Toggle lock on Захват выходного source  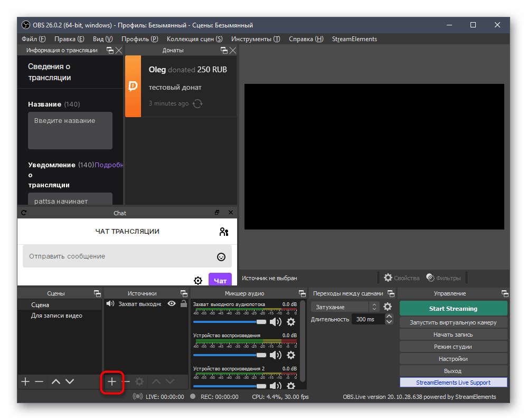pyautogui.click(x=183, y=304)
